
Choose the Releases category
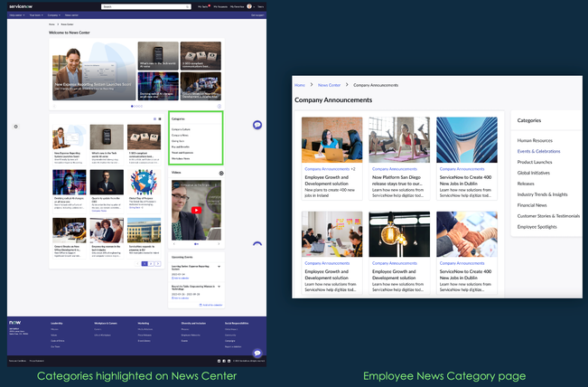(526, 184)
